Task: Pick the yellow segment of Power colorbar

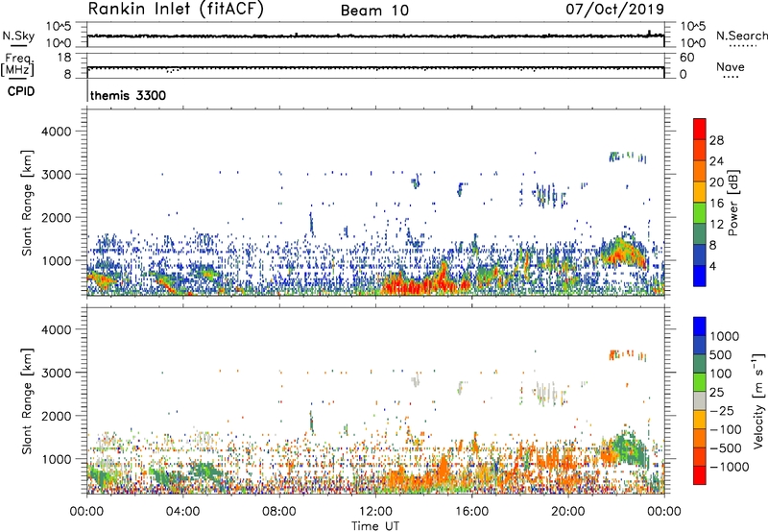Action: [700, 192]
